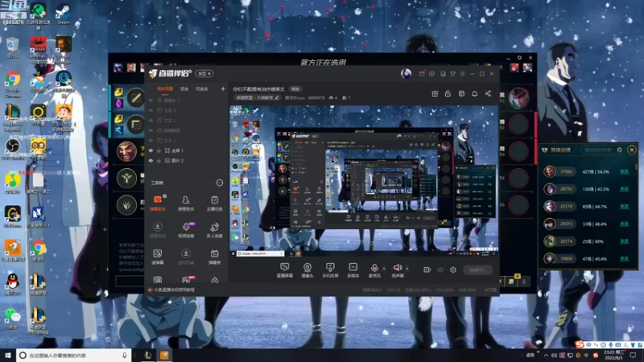The height and width of the screenshot is (362, 644).
Task: Open the Windows Start menu
Action: click(x=8, y=355)
